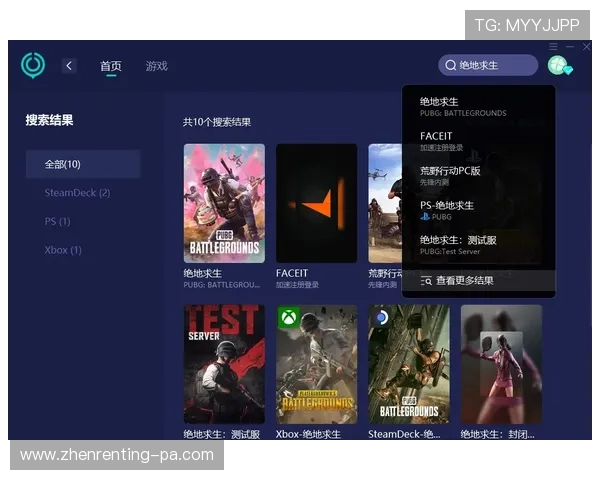The width and height of the screenshot is (600, 480).
Task: Click the teal app logo icon
Action: point(33,65)
